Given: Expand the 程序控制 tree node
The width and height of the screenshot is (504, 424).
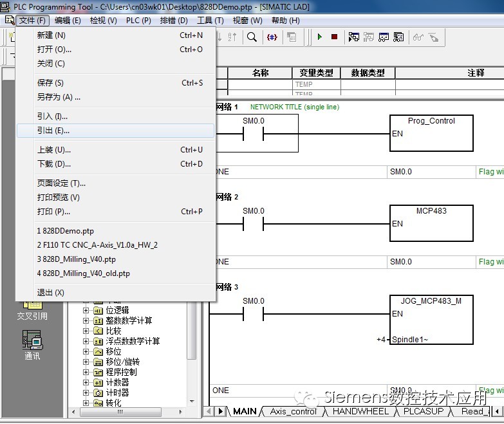Looking at the screenshot, I should [x=86, y=372].
